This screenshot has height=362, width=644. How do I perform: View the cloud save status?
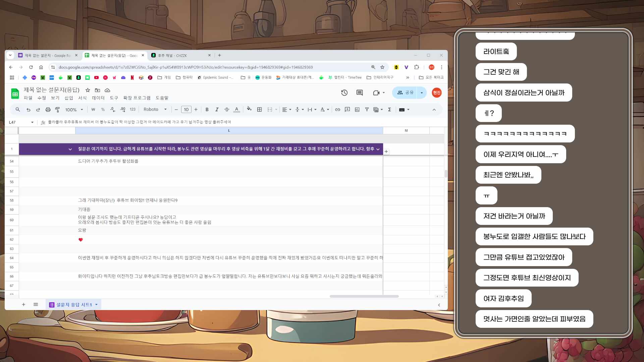click(107, 90)
